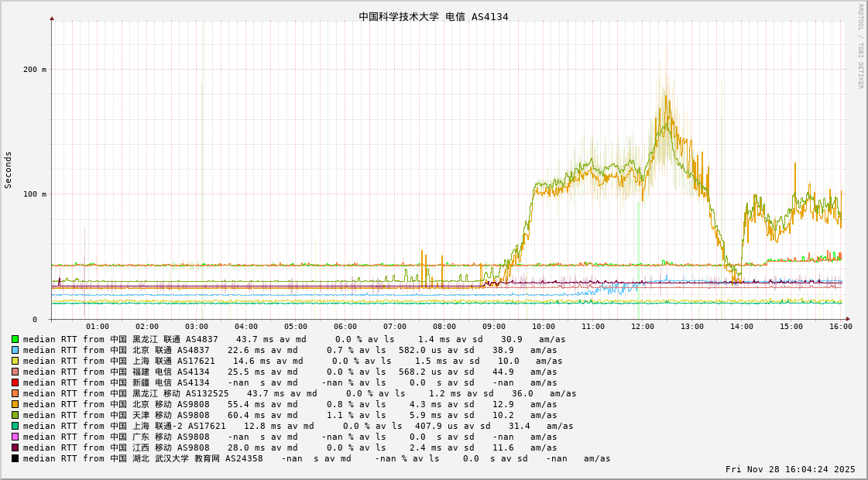Click the 200 m label on the Y axis

(35, 70)
